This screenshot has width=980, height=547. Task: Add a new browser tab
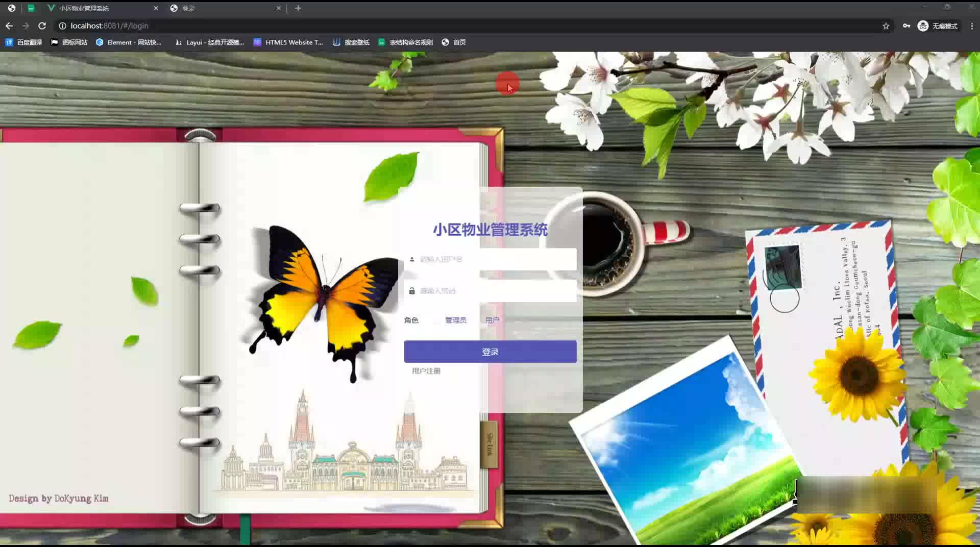point(298,8)
